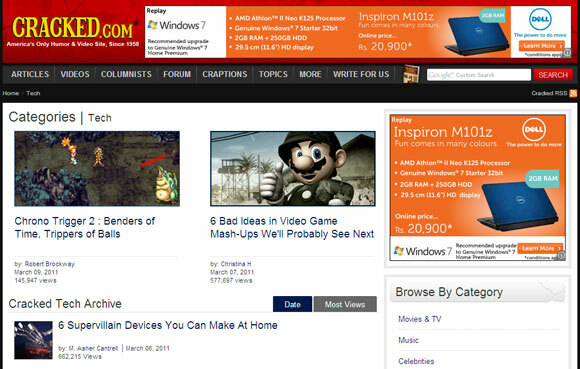Image resolution: width=580 pixels, height=369 pixels.
Task: Click Learn More in top Dell banner
Action: pos(541,46)
